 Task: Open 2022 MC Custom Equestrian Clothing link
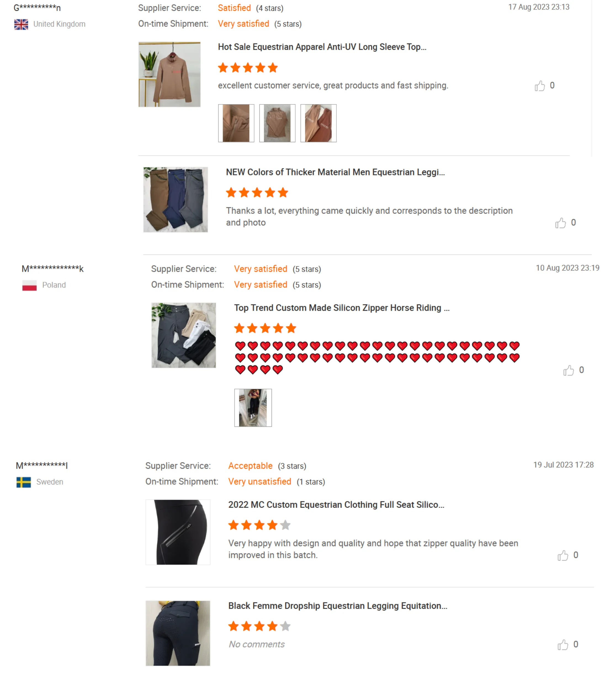click(336, 504)
